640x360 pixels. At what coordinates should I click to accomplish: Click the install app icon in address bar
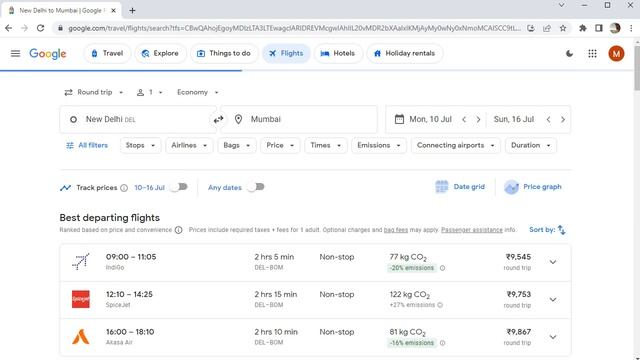pyautogui.click(x=531, y=28)
